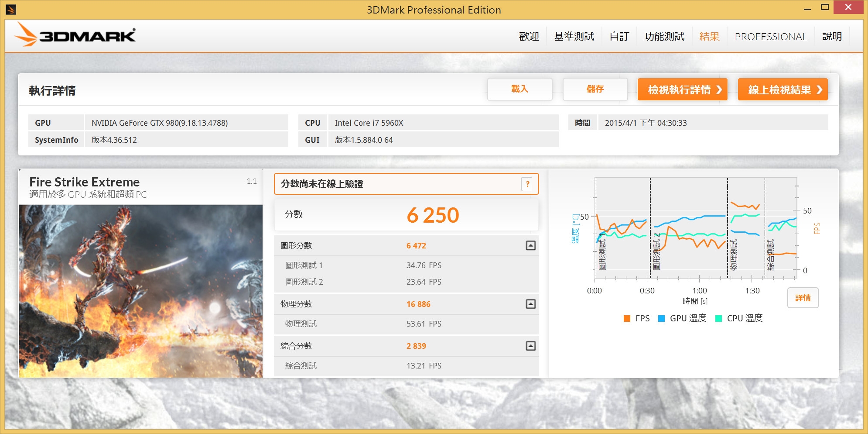Open the PROFESSIONAL tab
The width and height of the screenshot is (868, 434).
(771, 37)
